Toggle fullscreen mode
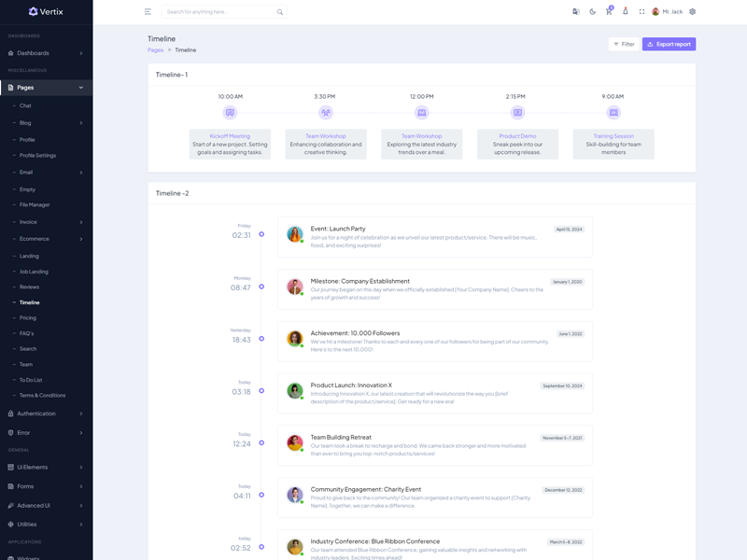Image resolution: width=747 pixels, height=560 pixels. point(641,12)
